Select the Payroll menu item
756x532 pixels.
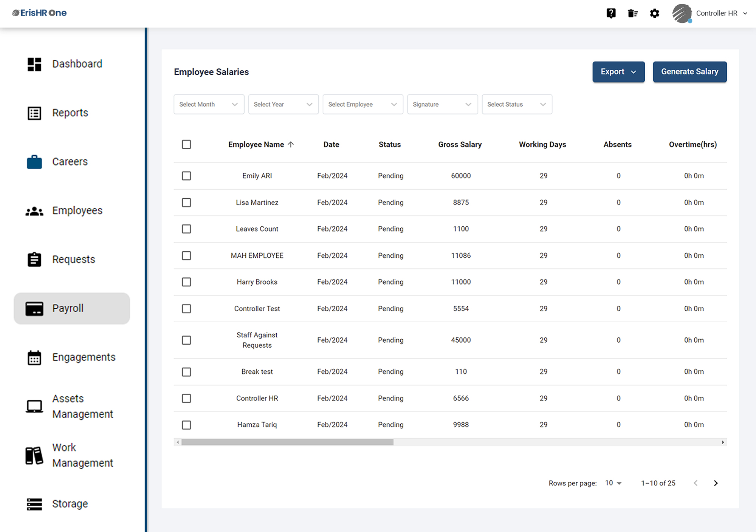68,308
